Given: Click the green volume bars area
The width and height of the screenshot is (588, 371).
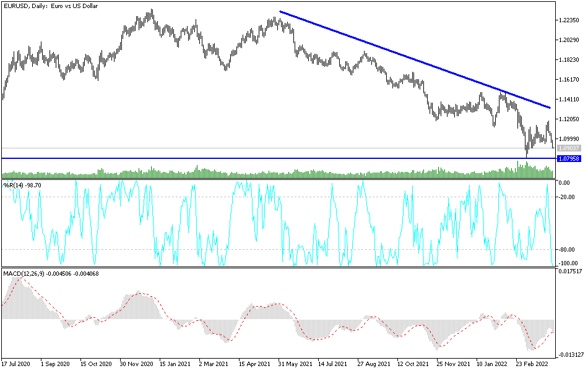Looking at the screenshot, I should [279, 173].
